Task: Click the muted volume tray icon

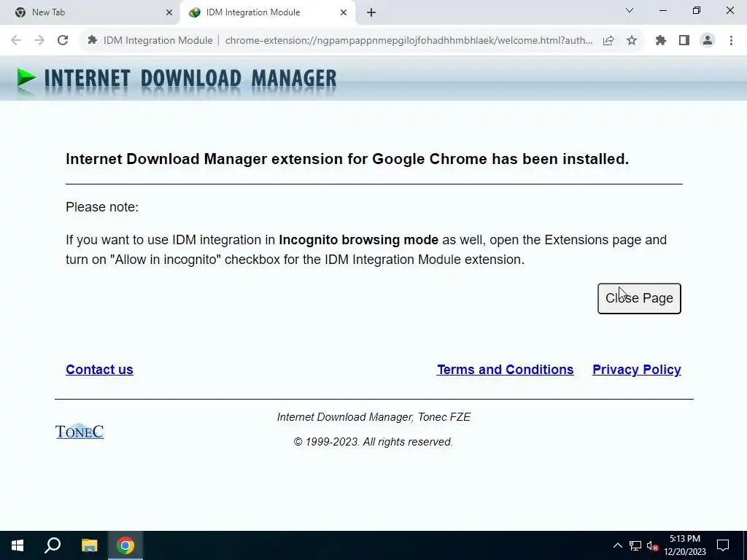Action: [653, 545]
